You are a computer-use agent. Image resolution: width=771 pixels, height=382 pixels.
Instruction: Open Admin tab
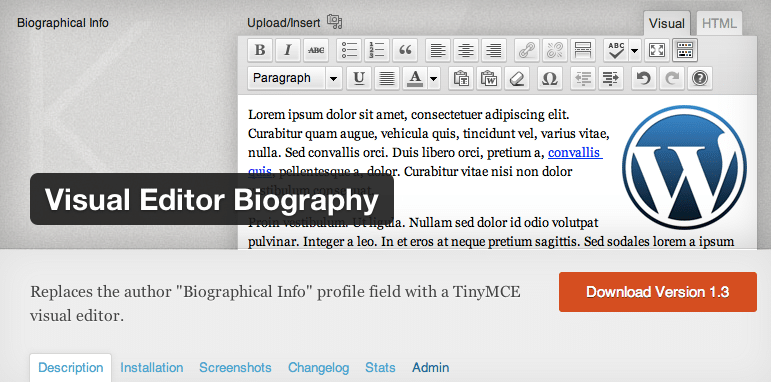(431, 368)
